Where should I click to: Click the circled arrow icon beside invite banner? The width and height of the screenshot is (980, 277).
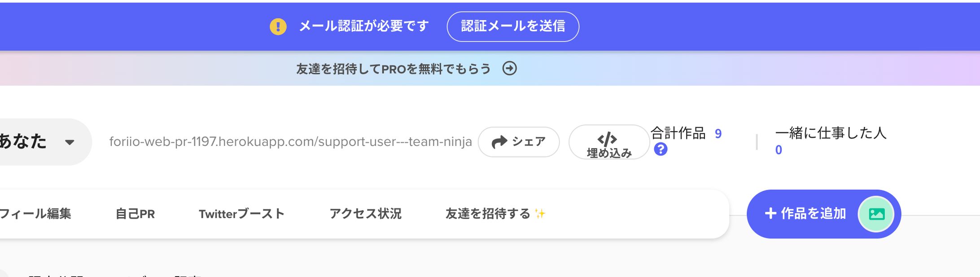click(x=509, y=68)
